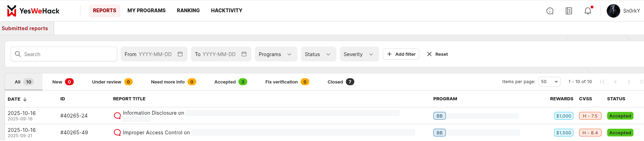Click the calendar icon in From date
The width and height of the screenshot is (644, 141).
180,54
